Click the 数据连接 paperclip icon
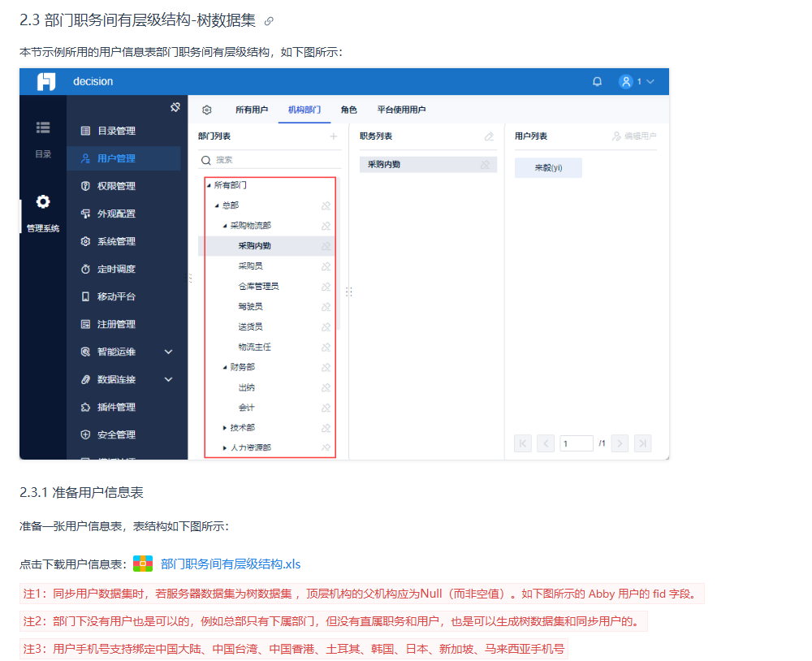The width and height of the screenshot is (812, 661). (85, 379)
